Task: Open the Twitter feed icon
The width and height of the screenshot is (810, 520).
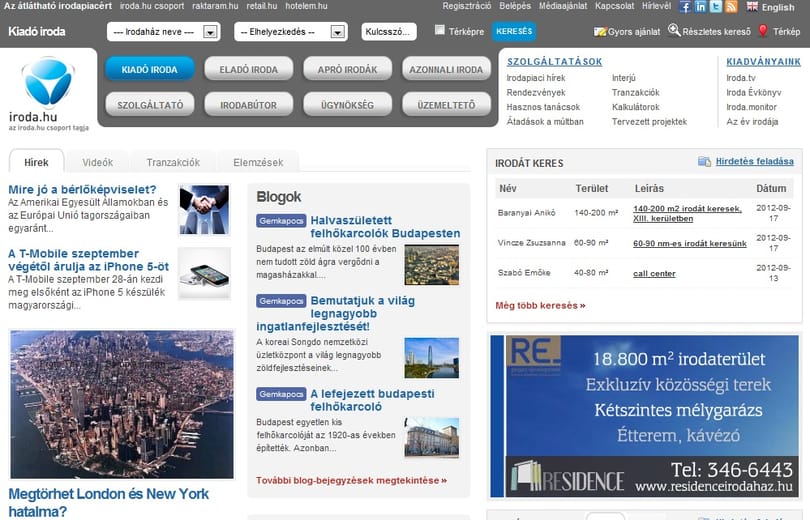Action: [715, 7]
